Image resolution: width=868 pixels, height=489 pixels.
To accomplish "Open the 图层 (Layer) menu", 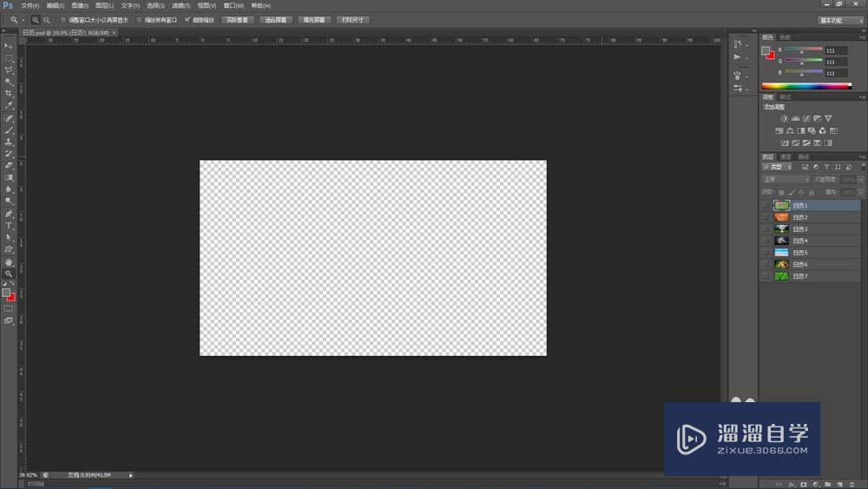I will 105,5.
